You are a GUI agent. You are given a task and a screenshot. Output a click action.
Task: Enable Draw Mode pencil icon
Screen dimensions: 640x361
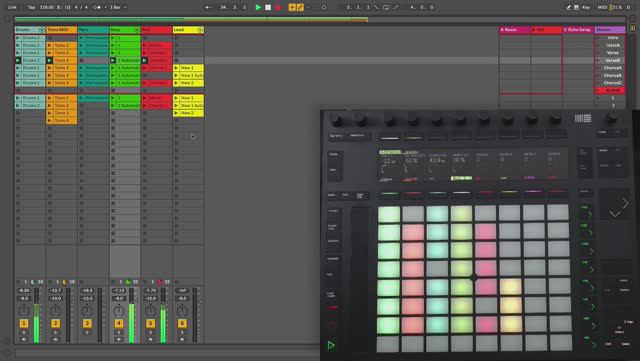tap(569, 7)
